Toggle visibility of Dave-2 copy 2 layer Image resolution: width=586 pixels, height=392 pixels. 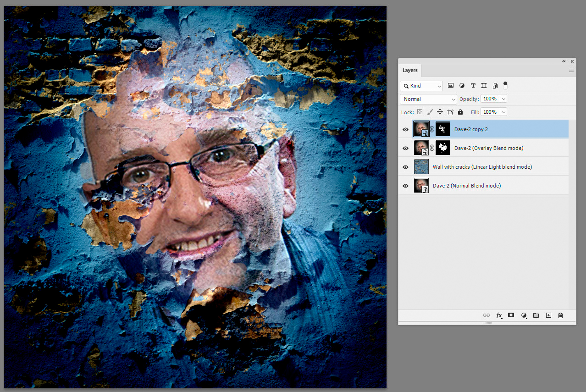[x=405, y=129]
